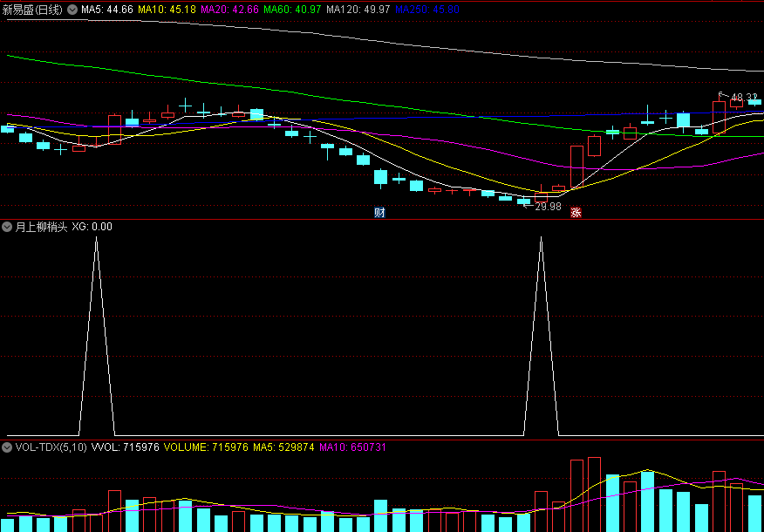Click the MA10: 45.18 label
764x532 pixels.
coord(167,10)
